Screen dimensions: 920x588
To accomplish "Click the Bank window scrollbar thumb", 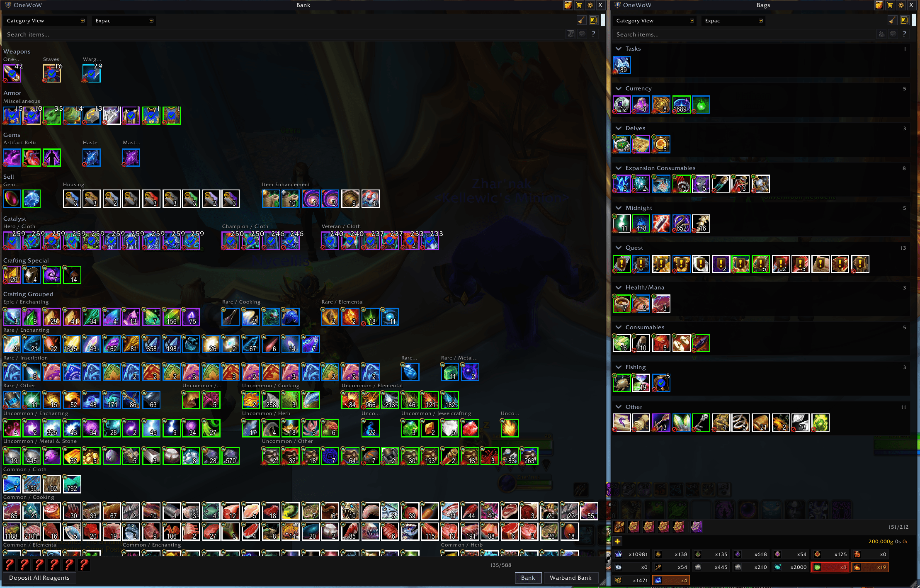I will [603, 20].
